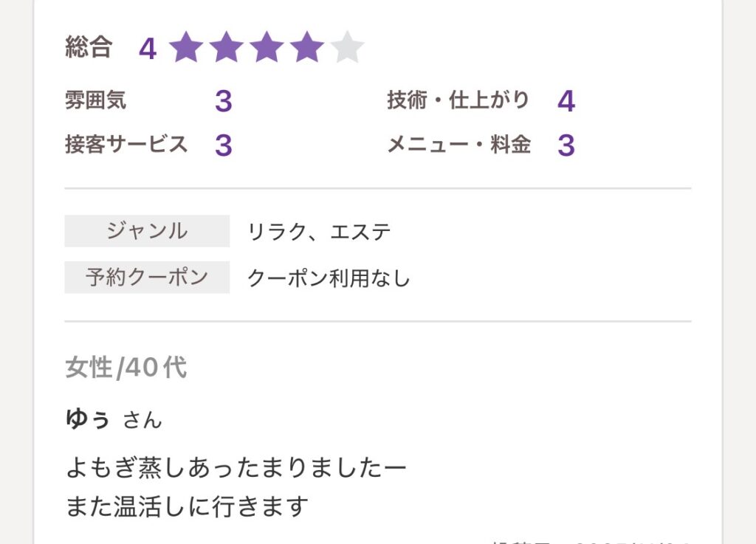This screenshot has width=756, height=544.
Task: Click the ジャンル category tag
Action: (x=147, y=231)
